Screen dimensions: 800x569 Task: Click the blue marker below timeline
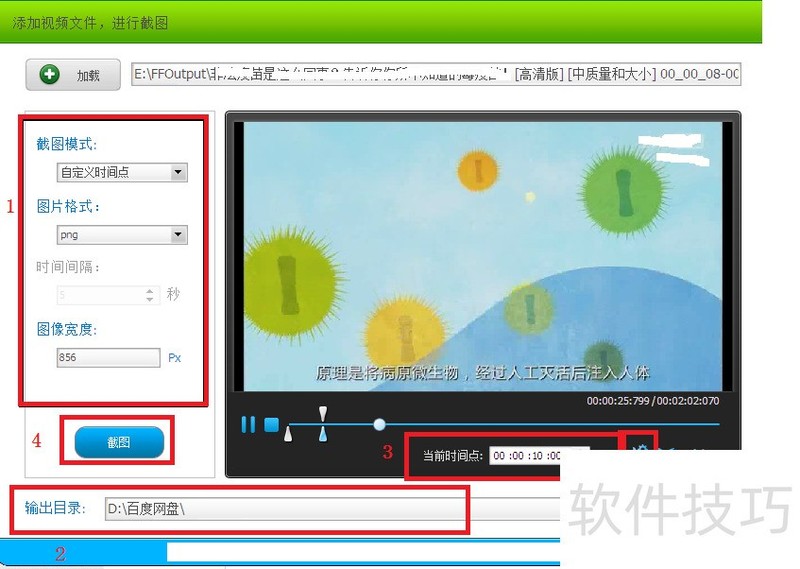pyautogui.click(x=323, y=434)
